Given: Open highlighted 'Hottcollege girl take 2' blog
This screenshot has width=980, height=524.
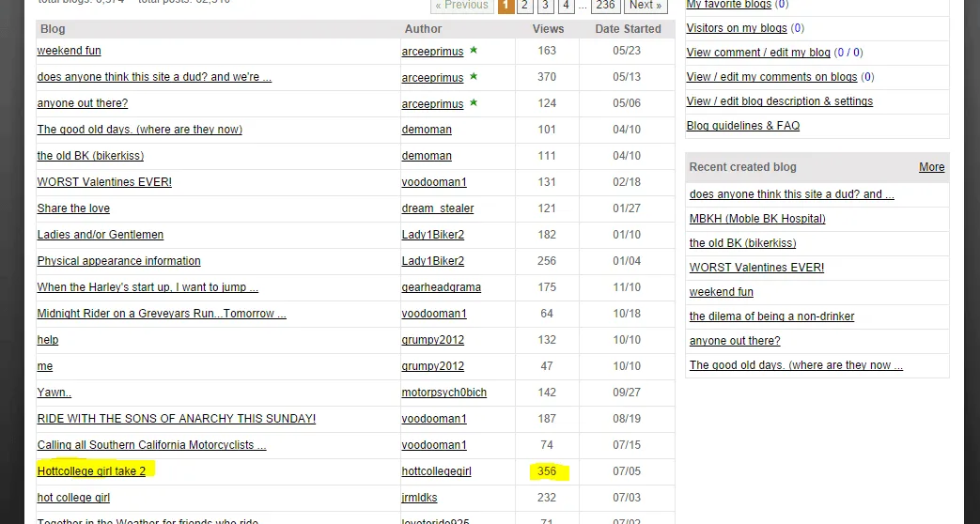Looking at the screenshot, I should [x=91, y=471].
